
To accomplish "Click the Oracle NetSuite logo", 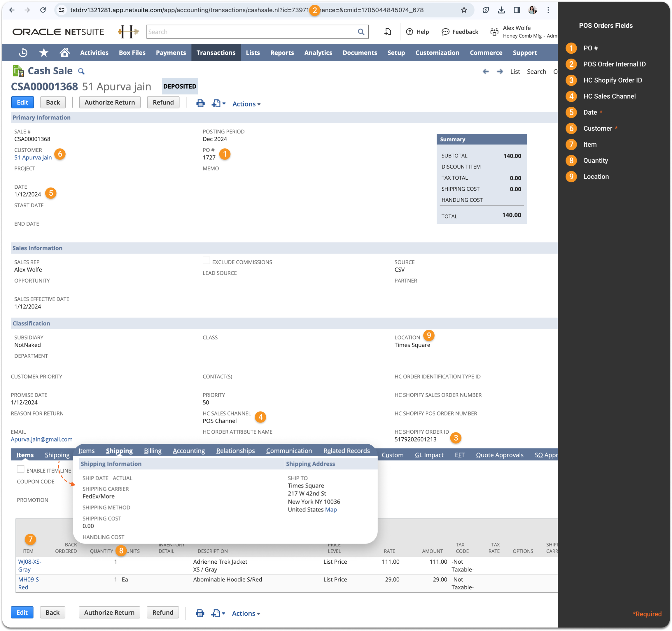I will (x=58, y=32).
